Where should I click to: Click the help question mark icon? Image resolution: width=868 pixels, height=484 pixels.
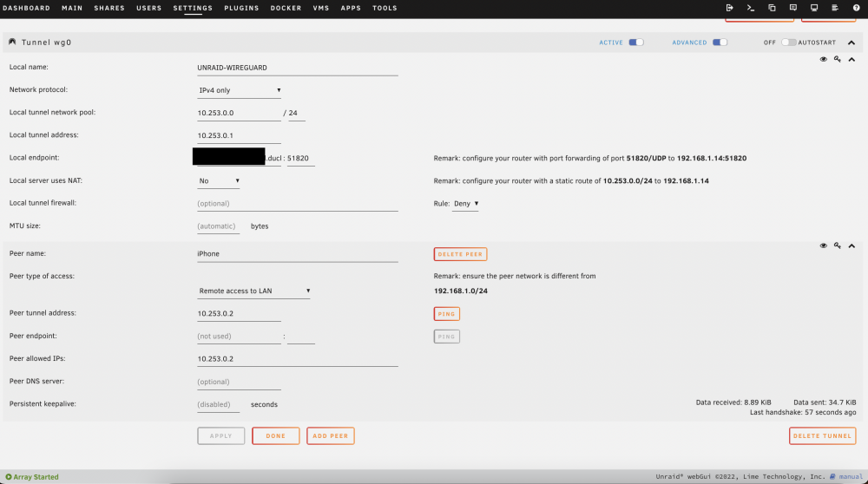pos(856,8)
